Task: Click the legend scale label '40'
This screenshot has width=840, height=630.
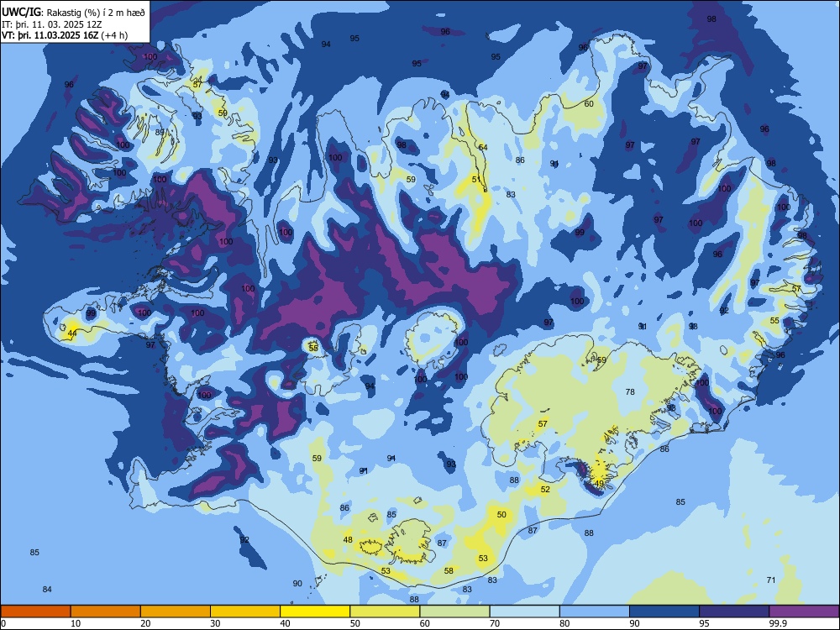Action: (285, 623)
